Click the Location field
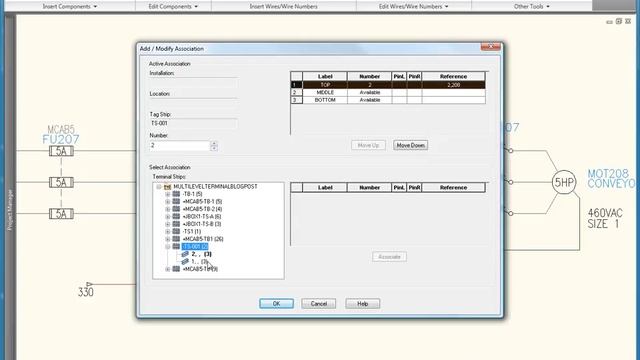 point(193,102)
